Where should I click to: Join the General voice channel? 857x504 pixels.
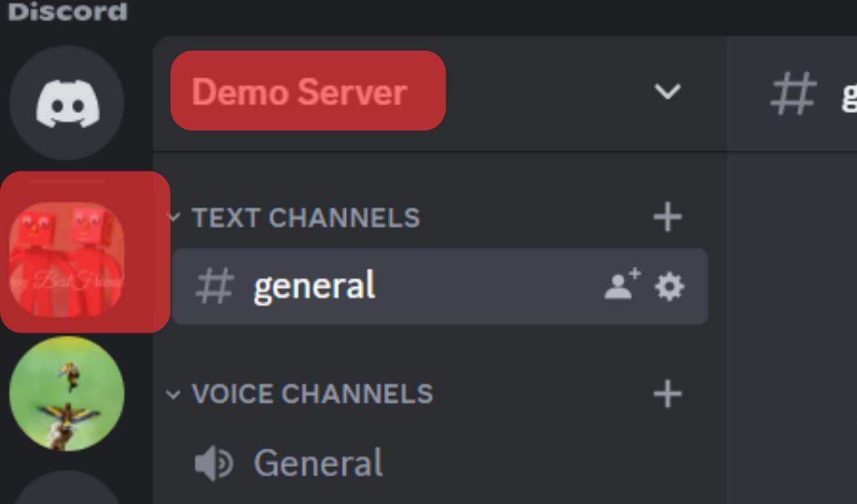[x=440, y=463]
